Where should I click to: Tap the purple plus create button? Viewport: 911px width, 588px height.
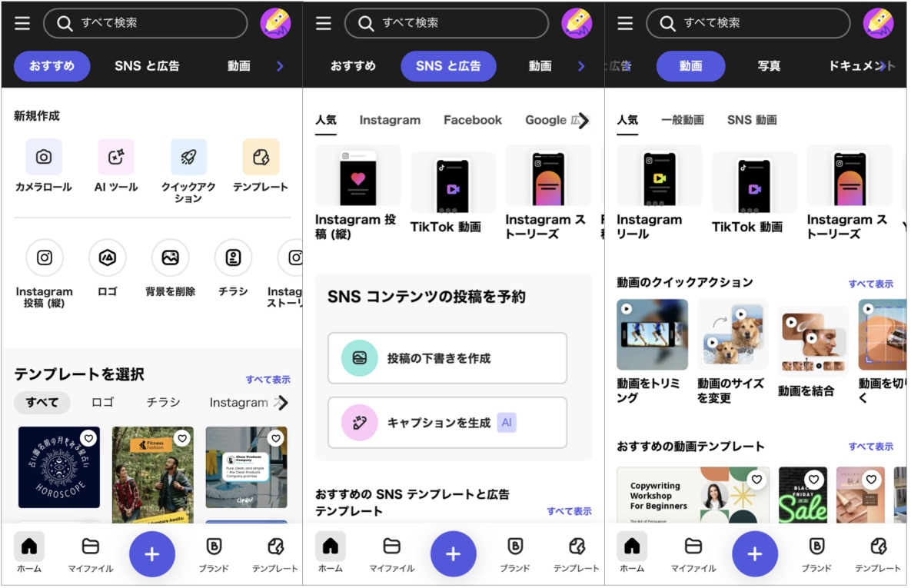152,553
